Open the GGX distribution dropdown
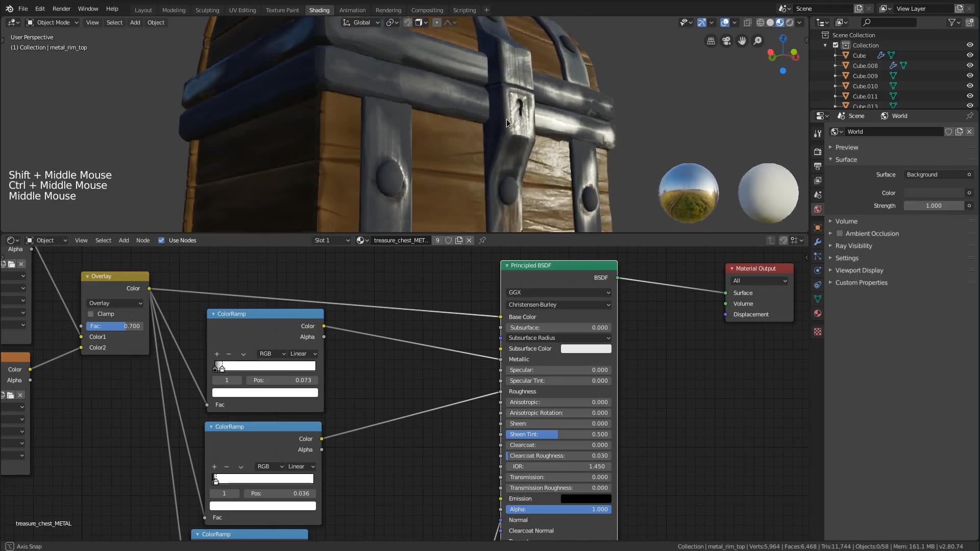The width and height of the screenshot is (980, 551). coord(559,292)
